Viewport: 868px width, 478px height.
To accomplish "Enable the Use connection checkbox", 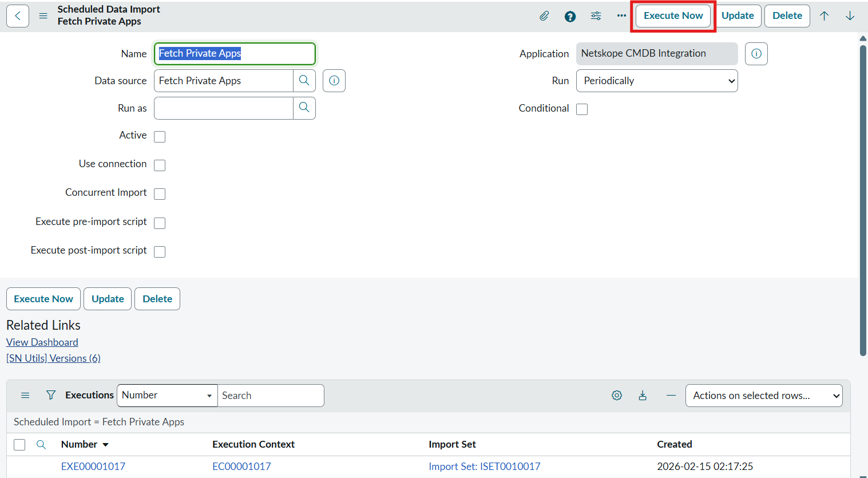I will tap(160, 165).
